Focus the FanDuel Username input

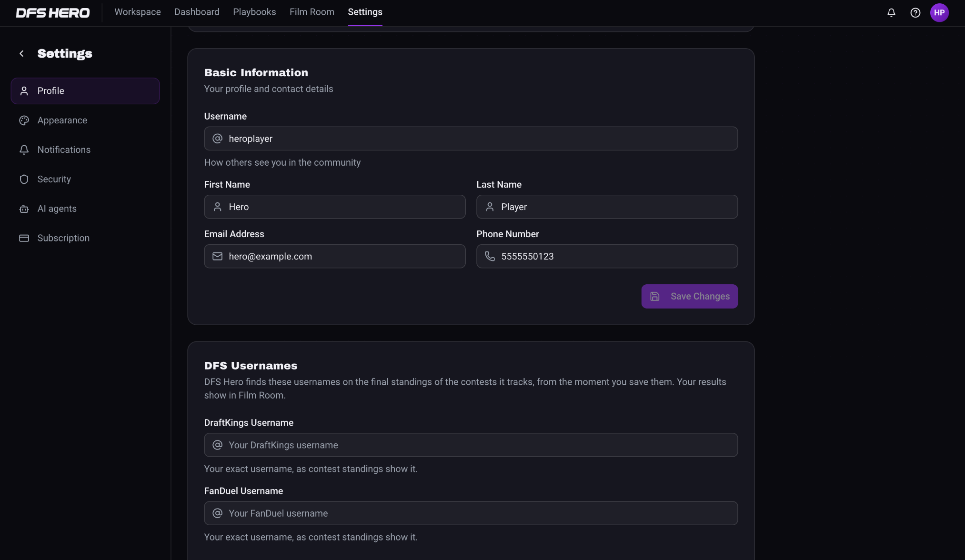coord(471,513)
